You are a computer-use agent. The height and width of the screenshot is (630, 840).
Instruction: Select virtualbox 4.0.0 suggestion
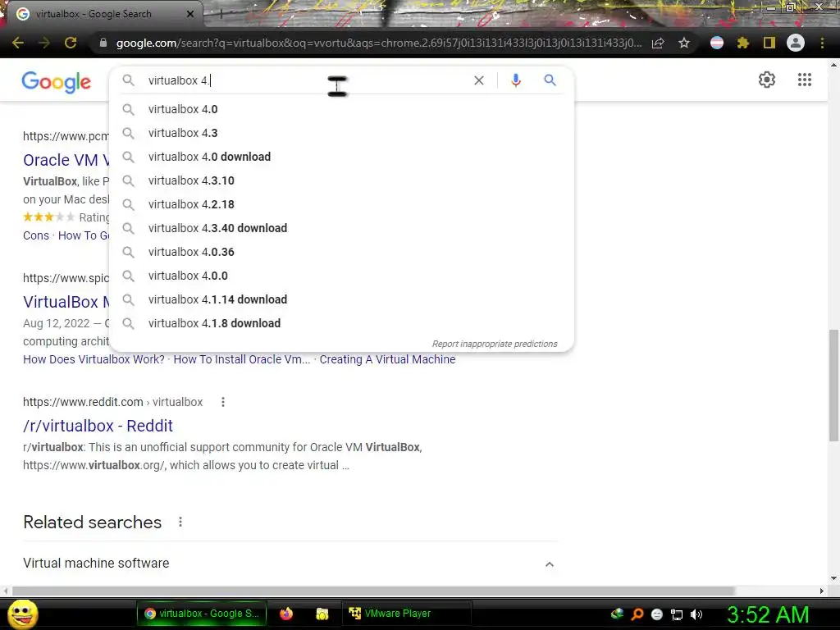342,276
